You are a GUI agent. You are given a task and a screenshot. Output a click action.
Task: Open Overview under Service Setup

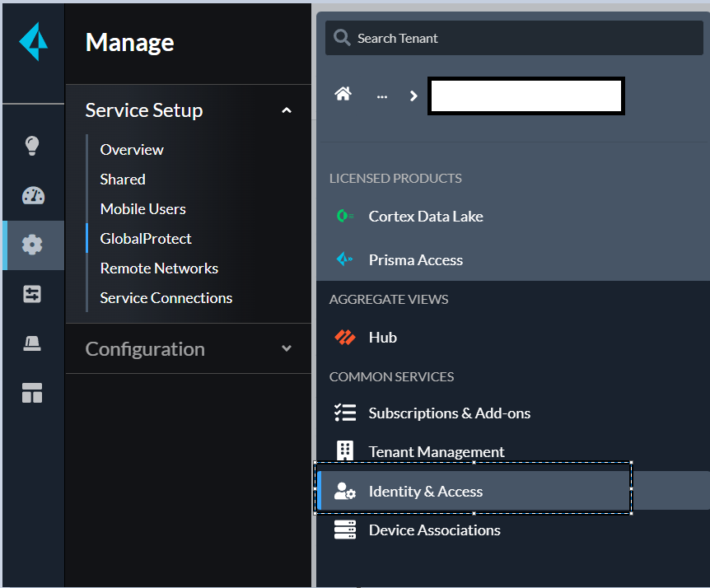132,150
